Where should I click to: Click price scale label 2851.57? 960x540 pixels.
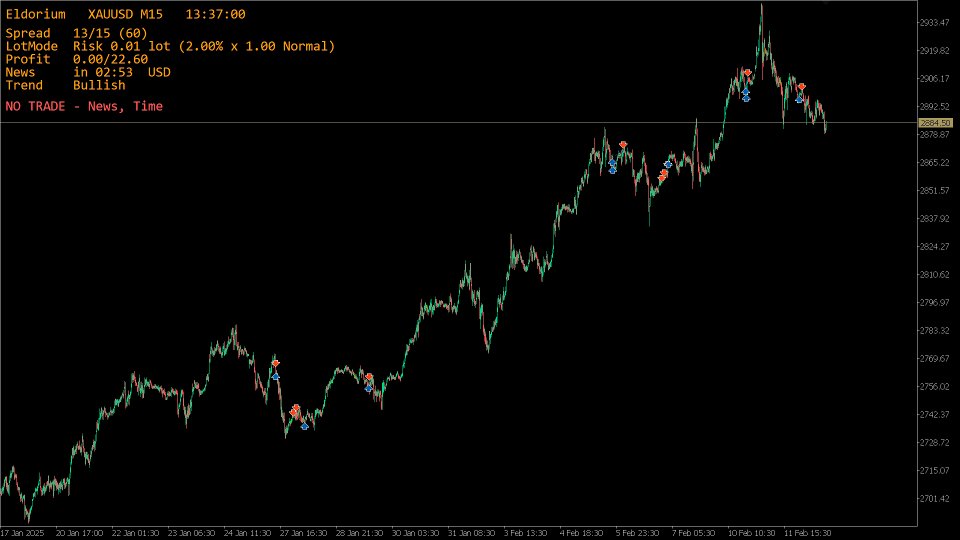tap(934, 190)
